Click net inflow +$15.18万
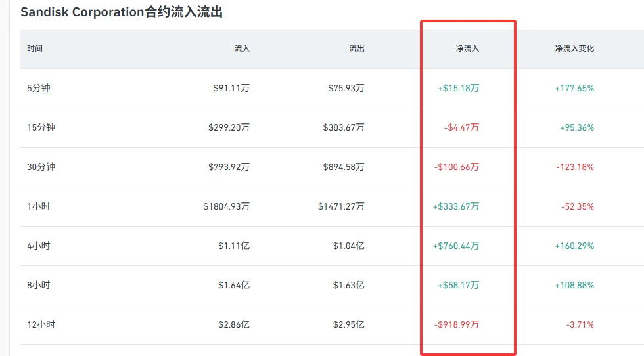Screen dimensions: 644x356 click(459, 88)
